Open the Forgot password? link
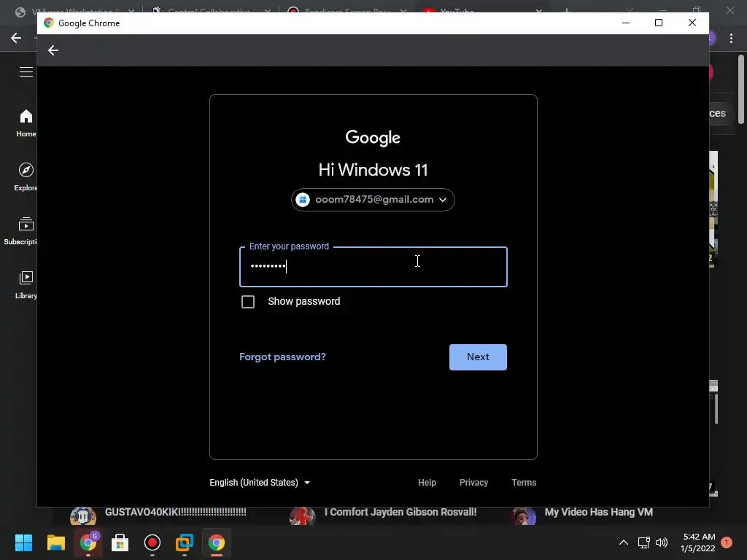This screenshot has height=560, width=747. 282,357
